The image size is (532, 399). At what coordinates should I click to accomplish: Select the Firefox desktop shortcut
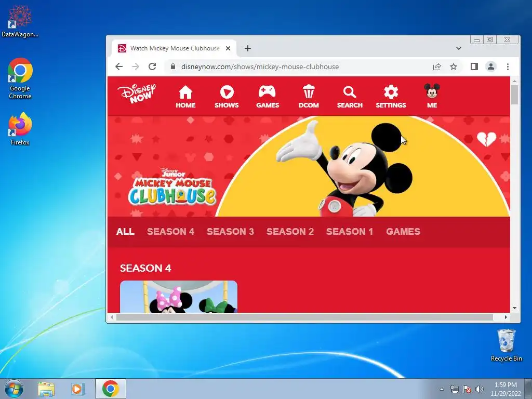tap(20, 129)
